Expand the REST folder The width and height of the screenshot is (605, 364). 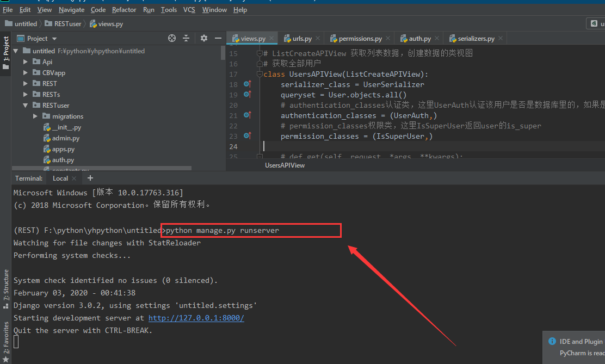pyautogui.click(x=26, y=83)
